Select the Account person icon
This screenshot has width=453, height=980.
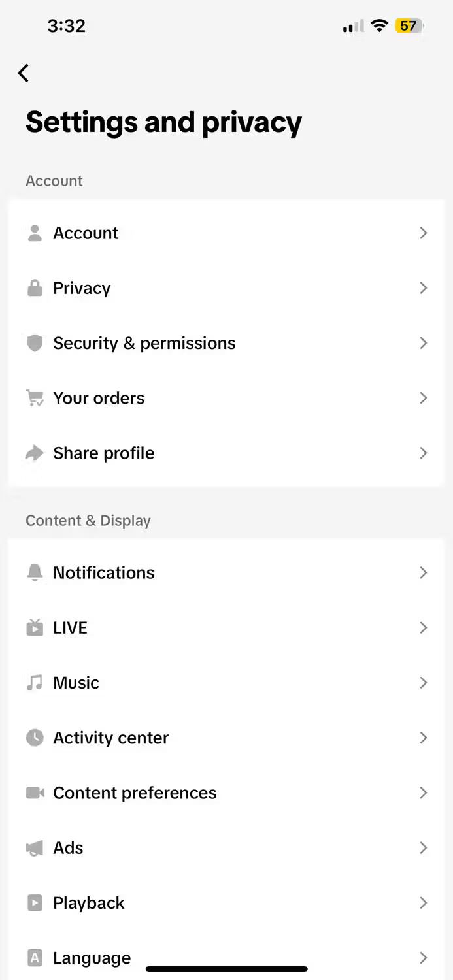[x=35, y=233]
